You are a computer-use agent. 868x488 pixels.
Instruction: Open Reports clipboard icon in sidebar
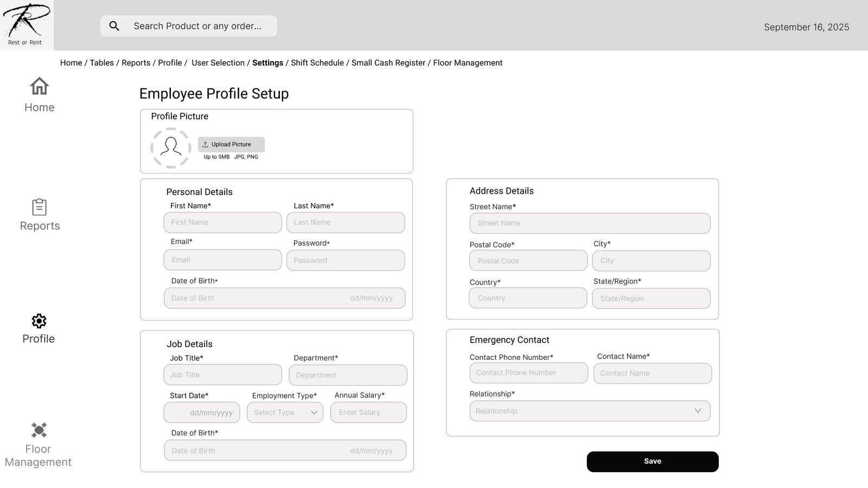39,207
